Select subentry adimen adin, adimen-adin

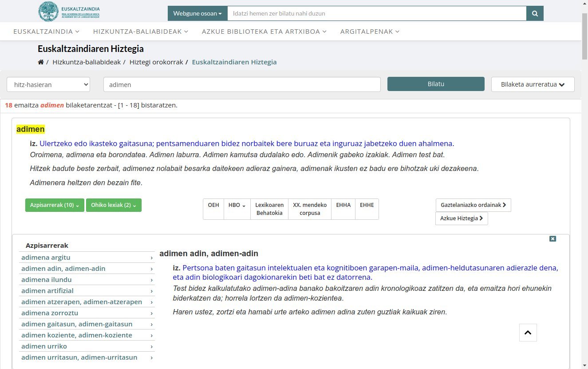pyautogui.click(x=87, y=269)
